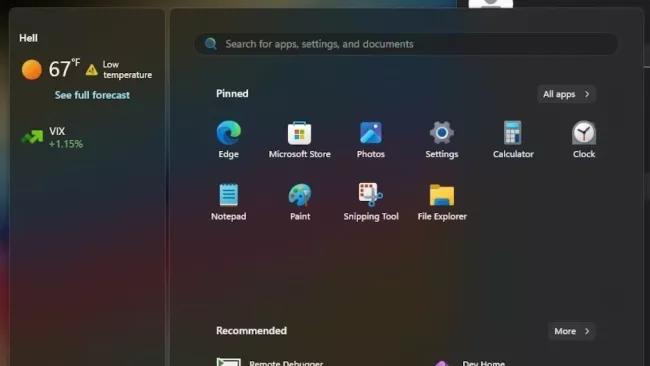650x366 pixels.
Task: Open the Edge browser pinned app
Action: pos(228,139)
